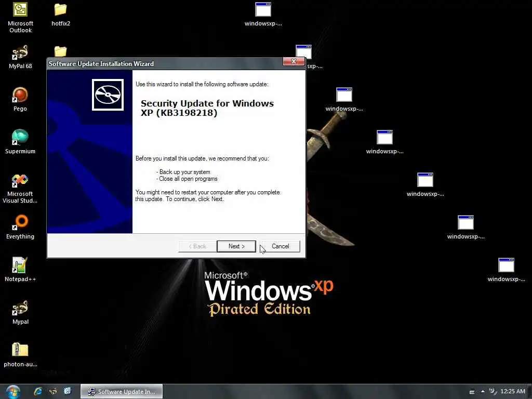Launch Internet Explorer from the quick launch
The height and width of the screenshot is (399, 532).
37,391
